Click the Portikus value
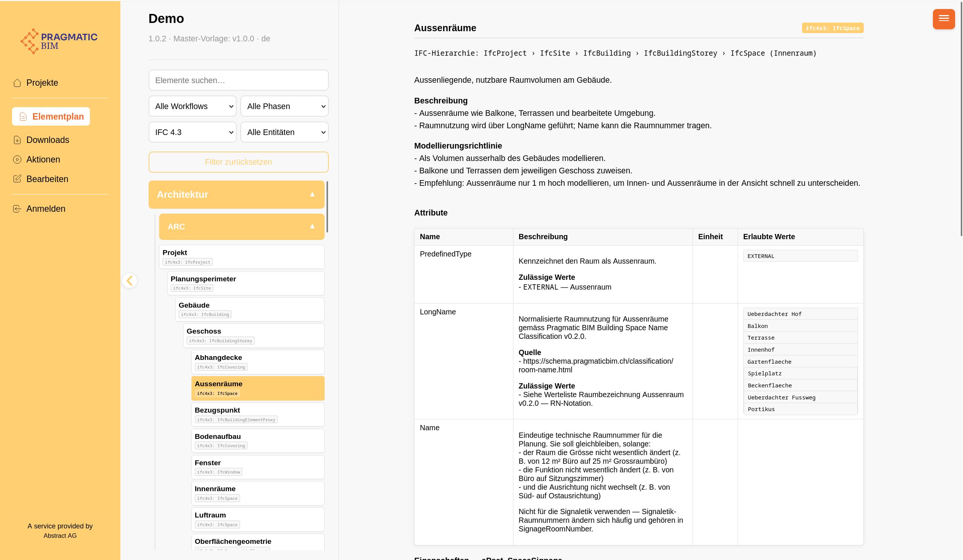 tap(800, 409)
